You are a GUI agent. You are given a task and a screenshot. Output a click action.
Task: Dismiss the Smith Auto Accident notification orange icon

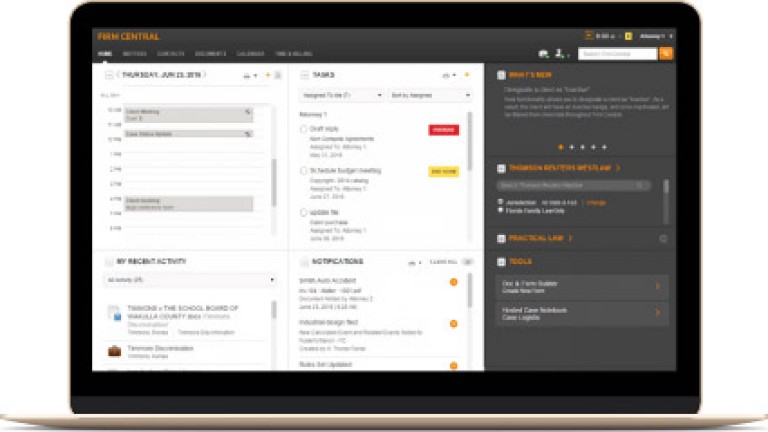point(453,282)
